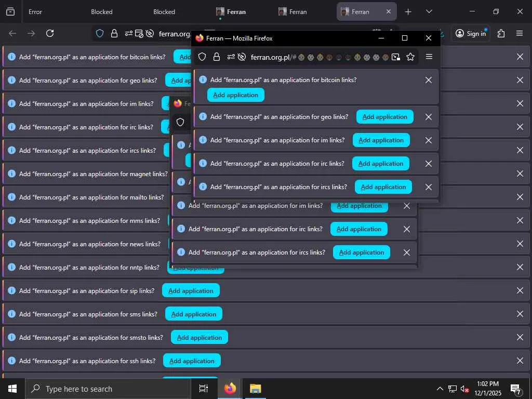Add application for ircs links in the front popup

pyautogui.click(x=383, y=187)
